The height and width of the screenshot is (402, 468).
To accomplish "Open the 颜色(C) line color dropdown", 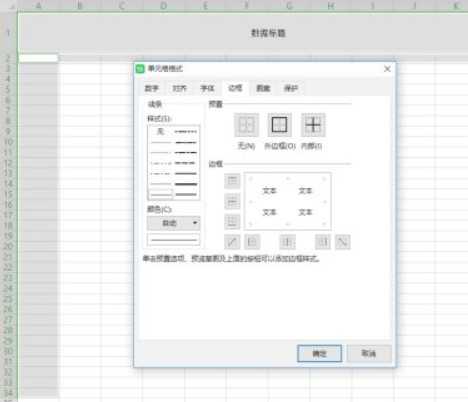I will pyautogui.click(x=174, y=223).
